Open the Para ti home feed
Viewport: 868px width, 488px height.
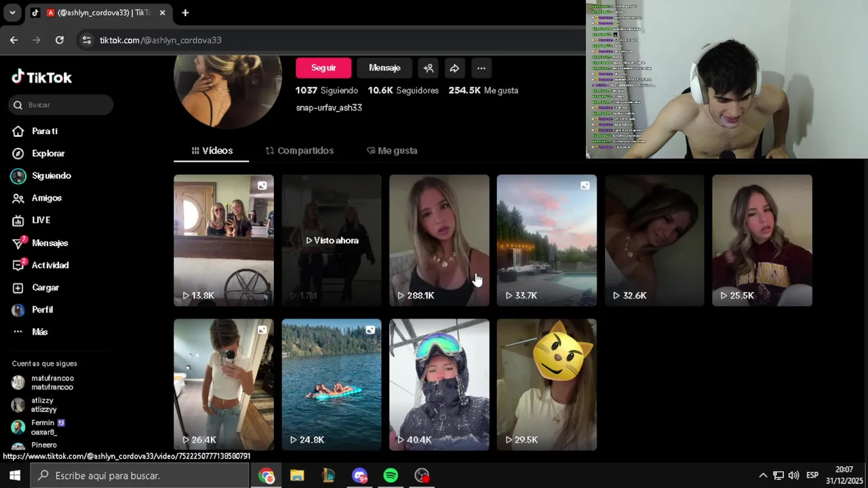(35, 131)
